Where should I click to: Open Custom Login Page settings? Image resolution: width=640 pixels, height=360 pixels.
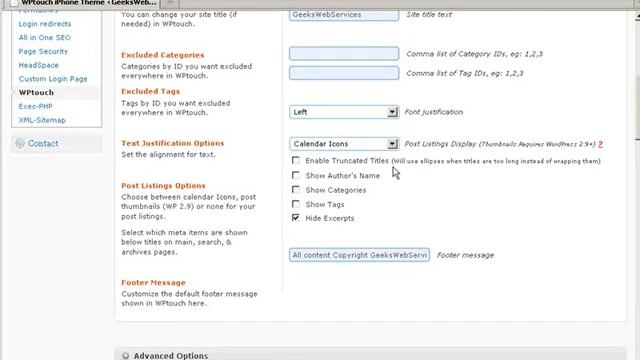tap(53, 79)
